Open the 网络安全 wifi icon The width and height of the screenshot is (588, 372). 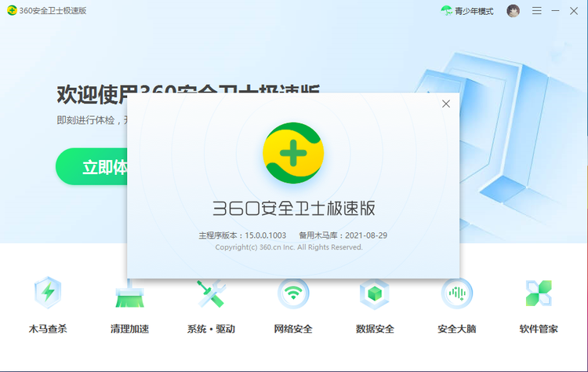pyautogui.click(x=293, y=294)
